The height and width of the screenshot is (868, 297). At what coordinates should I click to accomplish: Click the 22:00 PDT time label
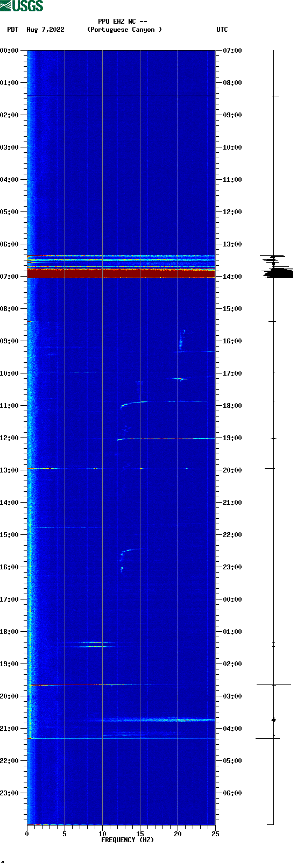point(9,761)
